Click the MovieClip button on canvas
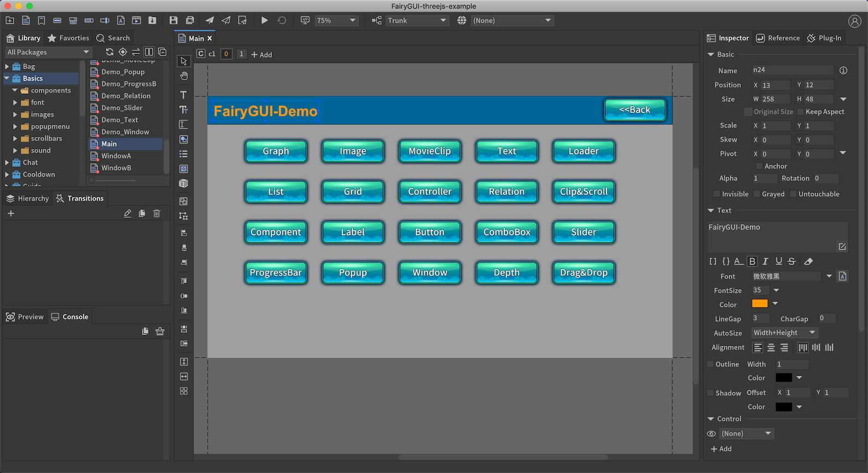The height and width of the screenshot is (473, 868). click(430, 151)
